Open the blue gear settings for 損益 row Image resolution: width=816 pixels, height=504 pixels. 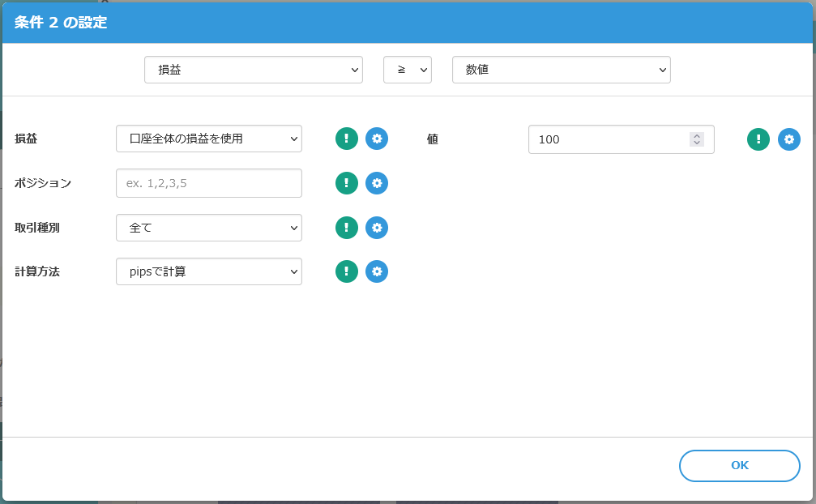pos(377,139)
